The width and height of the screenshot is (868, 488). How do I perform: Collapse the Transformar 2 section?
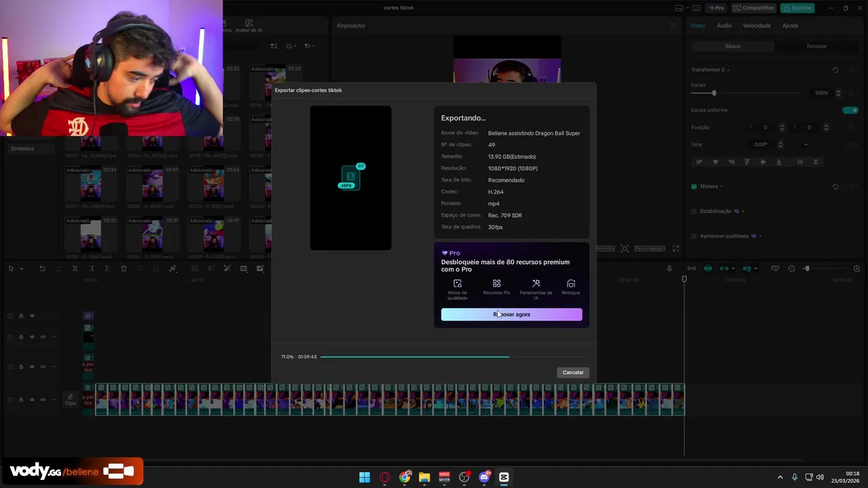(729, 70)
